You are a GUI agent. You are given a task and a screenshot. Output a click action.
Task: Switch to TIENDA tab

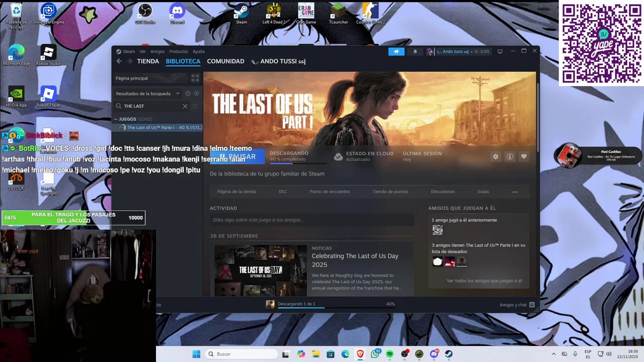click(148, 61)
